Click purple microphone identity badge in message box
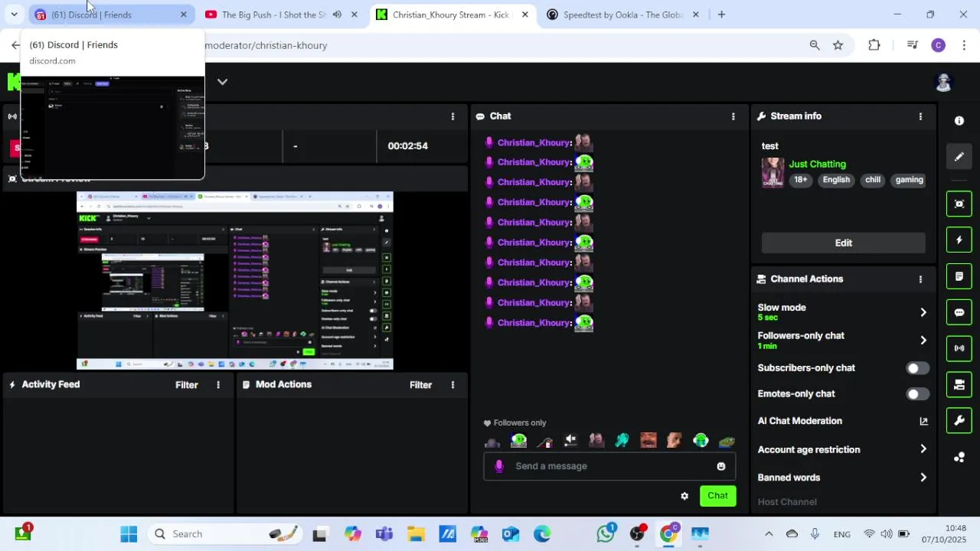This screenshot has width=980, height=551. 499,466
